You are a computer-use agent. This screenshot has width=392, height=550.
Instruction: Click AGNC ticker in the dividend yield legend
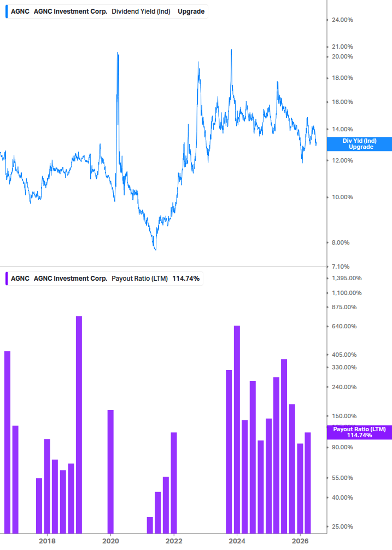(20, 11)
